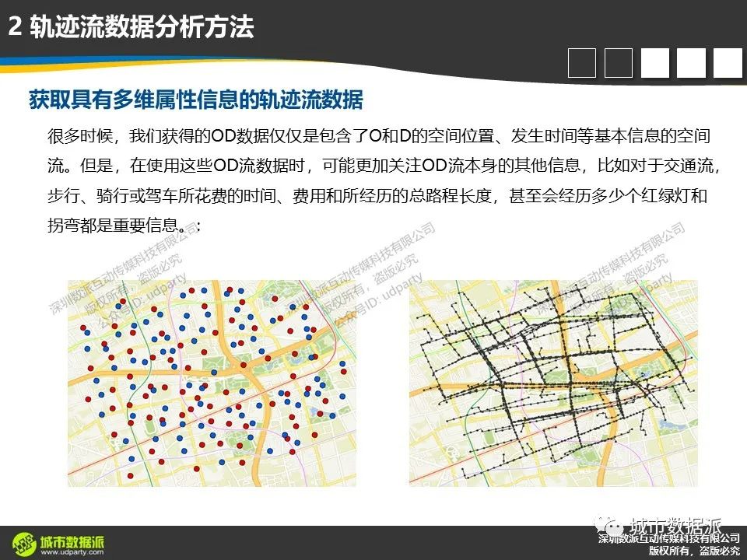Click the company name 深圳数派互动传媒科技有限公司 in footer
The width and height of the screenshot is (747, 560).
669,538
